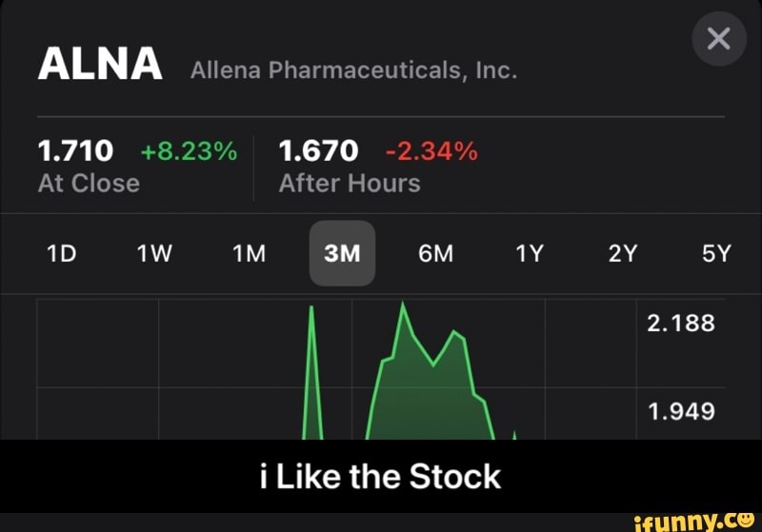Screen dimensions: 762x532
Task: Tap the -2.34% after hours change
Action: (x=431, y=150)
